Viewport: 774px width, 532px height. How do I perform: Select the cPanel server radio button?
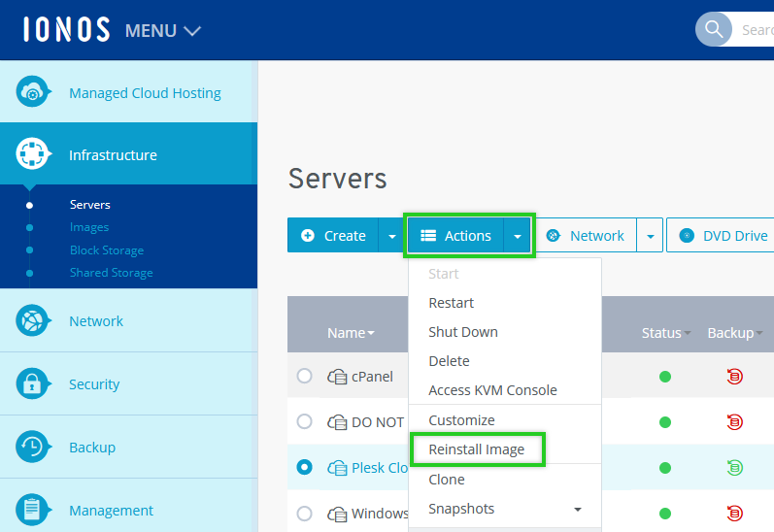point(305,376)
